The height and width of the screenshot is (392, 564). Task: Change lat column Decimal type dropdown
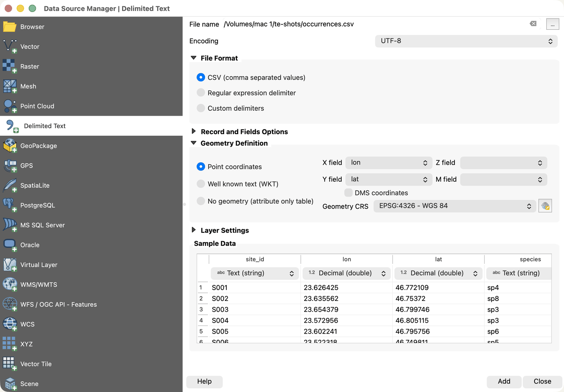[438, 273]
